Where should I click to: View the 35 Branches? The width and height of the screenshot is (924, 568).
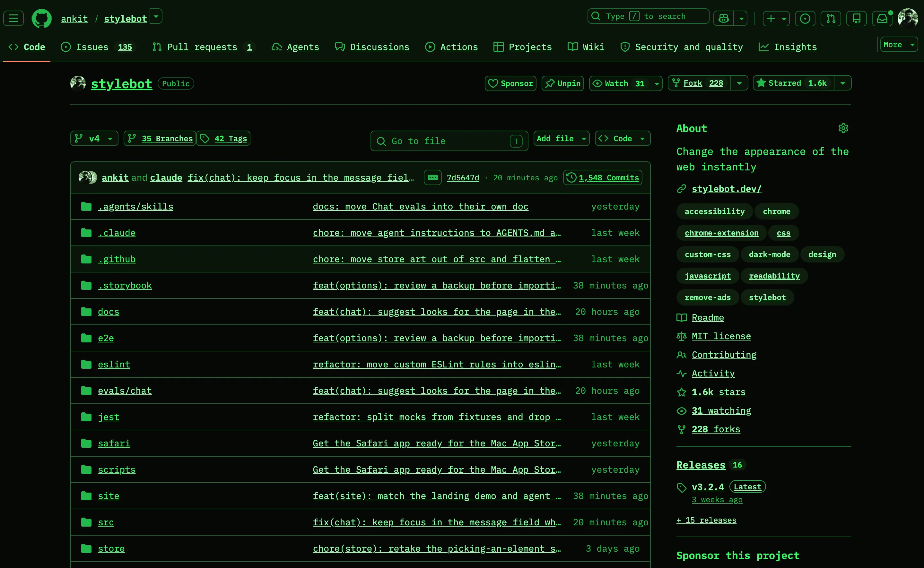[160, 139]
